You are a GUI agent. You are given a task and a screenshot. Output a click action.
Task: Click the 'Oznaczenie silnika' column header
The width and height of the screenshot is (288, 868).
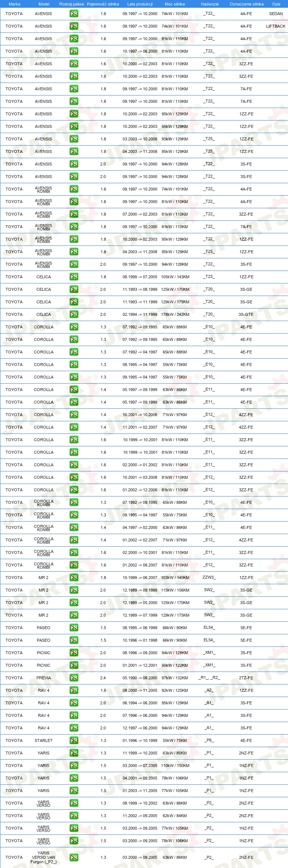tap(247, 4)
